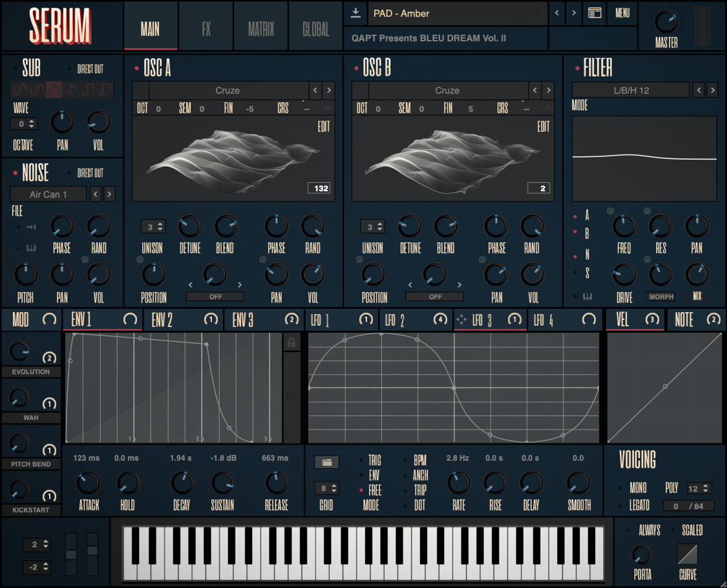The width and height of the screenshot is (727, 588).
Task: Click the Portamento curve box
Action: click(x=687, y=554)
